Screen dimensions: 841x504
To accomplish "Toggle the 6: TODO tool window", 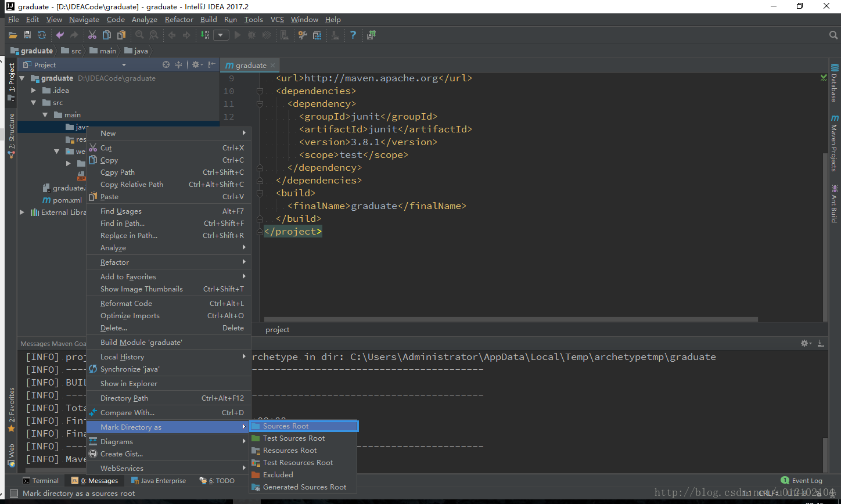I will (217, 481).
